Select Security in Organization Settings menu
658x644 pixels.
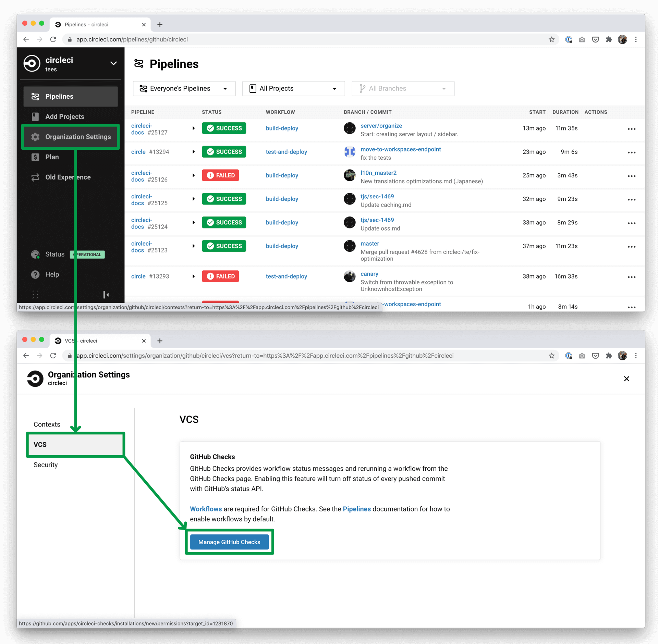point(46,465)
